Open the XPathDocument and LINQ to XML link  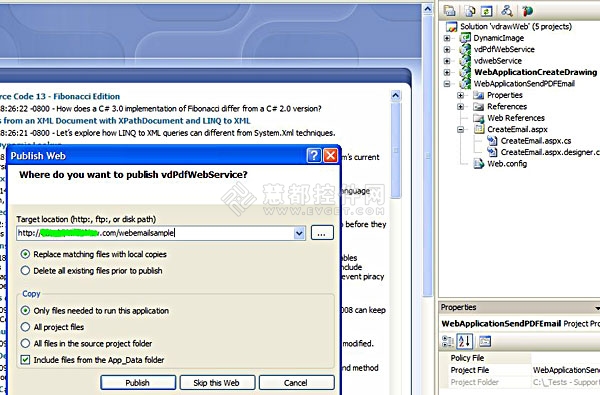coord(125,121)
